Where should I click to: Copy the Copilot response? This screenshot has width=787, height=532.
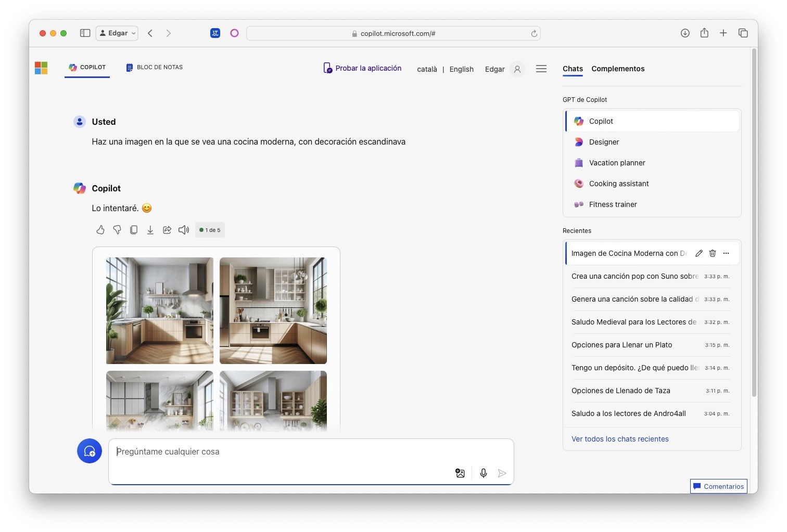pyautogui.click(x=134, y=230)
